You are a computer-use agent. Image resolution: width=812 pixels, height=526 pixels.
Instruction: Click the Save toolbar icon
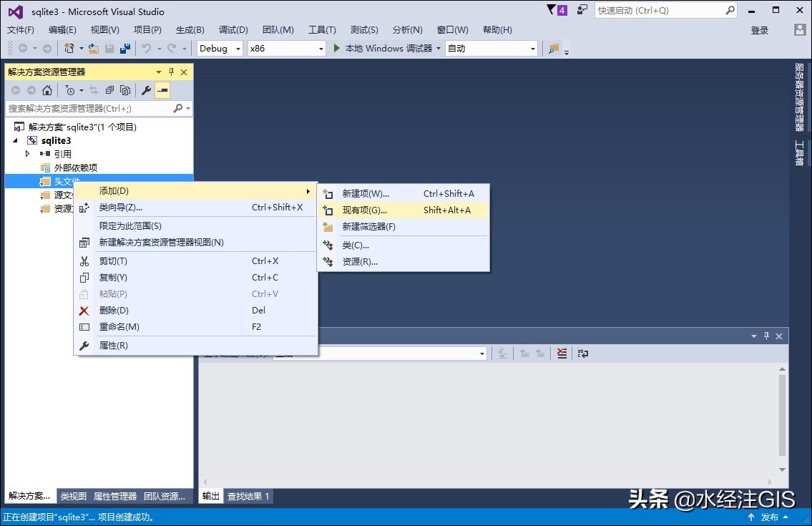[x=109, y=48]
